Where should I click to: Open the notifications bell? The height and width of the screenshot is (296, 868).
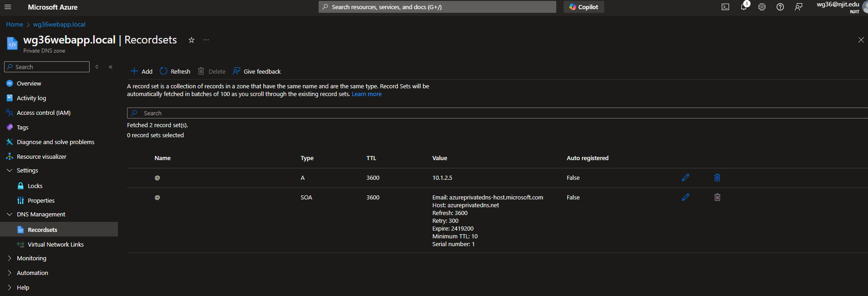(x=744, y=7)
